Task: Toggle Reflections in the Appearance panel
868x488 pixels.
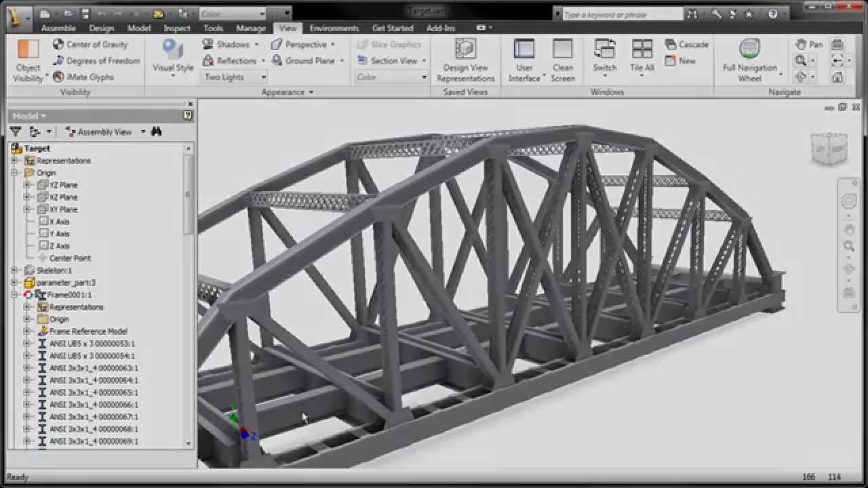Action: [229, 60]
